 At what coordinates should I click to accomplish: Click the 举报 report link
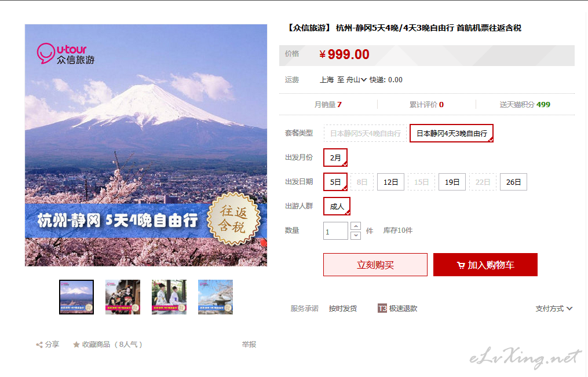tap(249, 345)
